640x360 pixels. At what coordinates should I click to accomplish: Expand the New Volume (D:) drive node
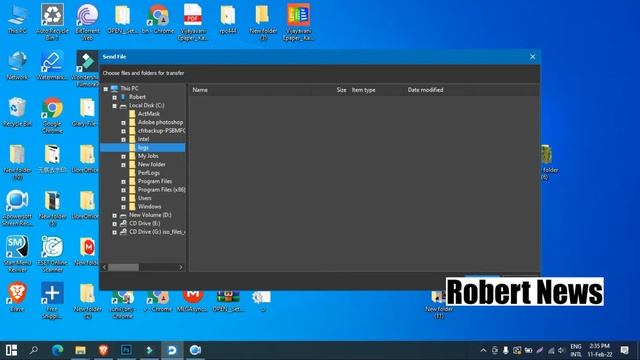click(114, 215)
